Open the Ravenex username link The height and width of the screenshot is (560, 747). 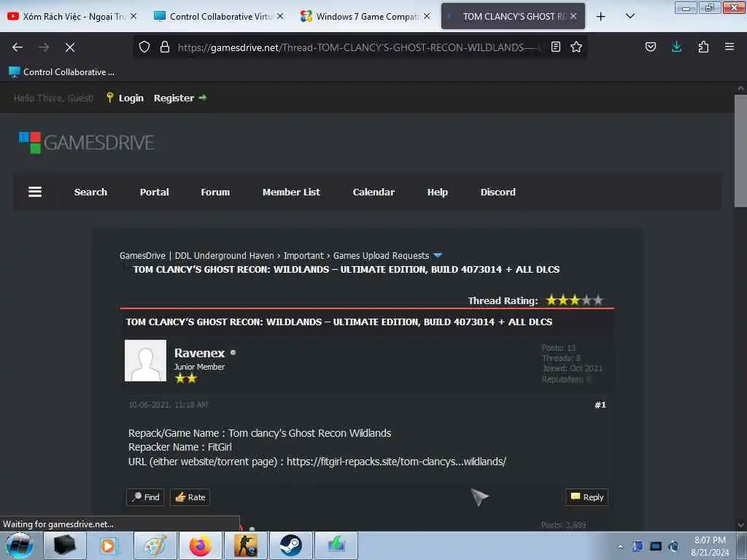199,353
